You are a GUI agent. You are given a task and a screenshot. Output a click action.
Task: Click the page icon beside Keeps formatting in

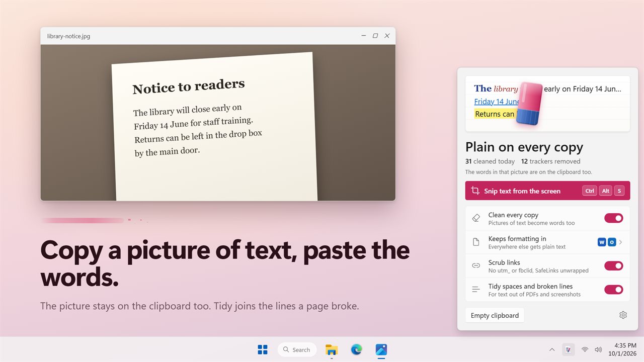[x=476, y=242]
